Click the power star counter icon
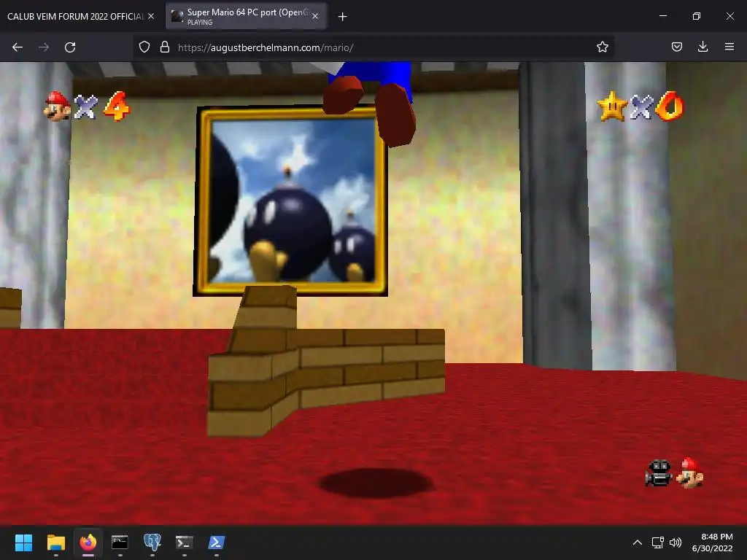Image resolution: width=747 pixels, height=560 pixels. 612,106
